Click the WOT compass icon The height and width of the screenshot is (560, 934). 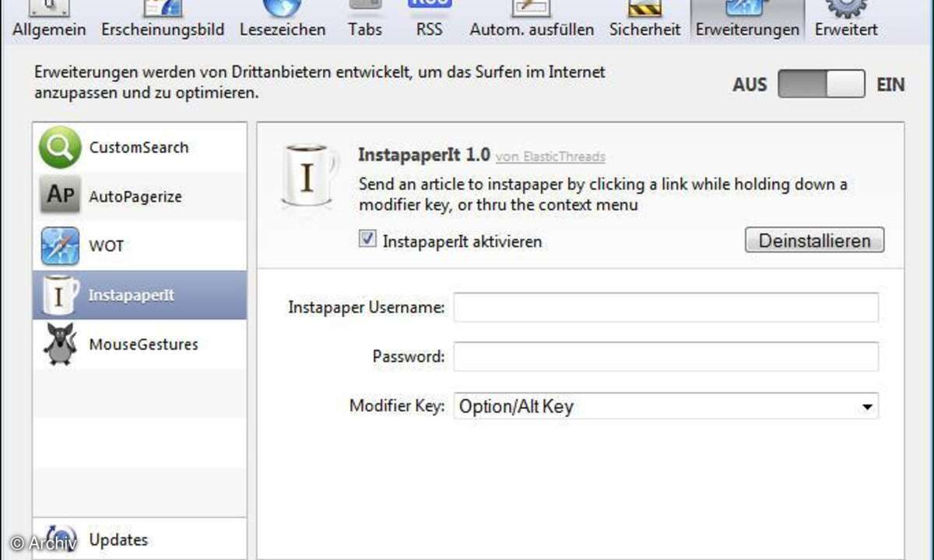click(60, 246)
